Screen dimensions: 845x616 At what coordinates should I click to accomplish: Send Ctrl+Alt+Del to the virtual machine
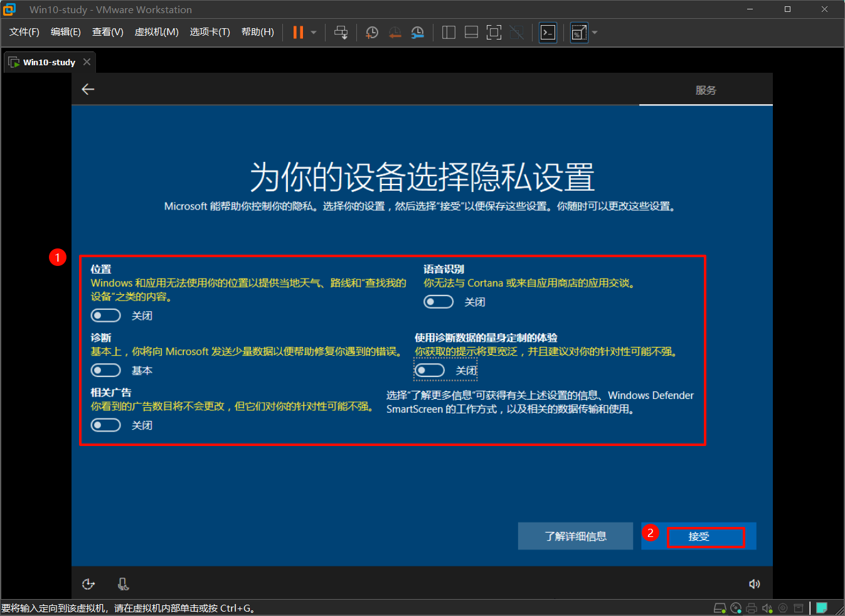(341, 32)
